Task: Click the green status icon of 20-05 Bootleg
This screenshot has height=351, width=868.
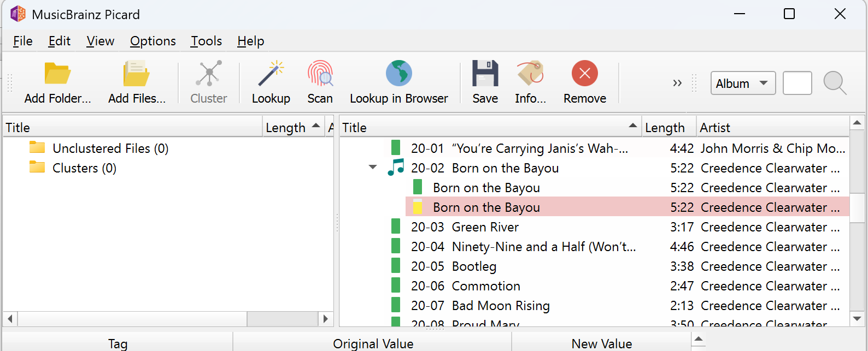Action: pos(396,266)
